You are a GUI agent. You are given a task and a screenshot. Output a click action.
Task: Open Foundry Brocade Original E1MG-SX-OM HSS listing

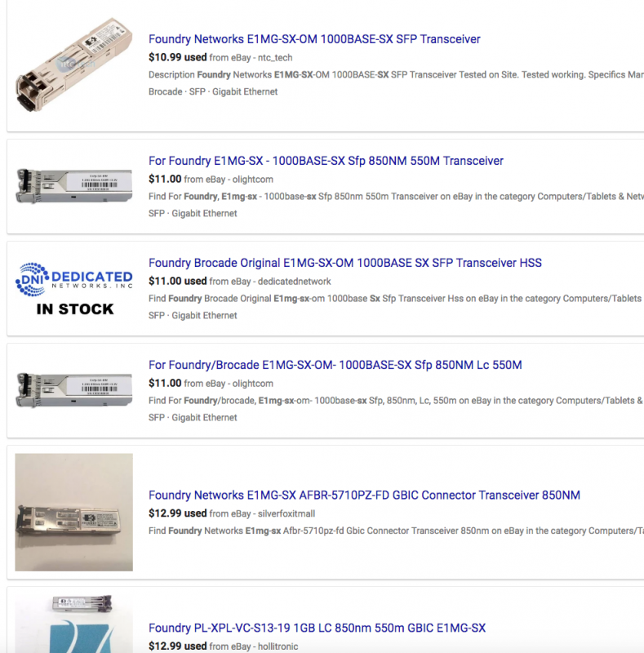click(345, 263)
